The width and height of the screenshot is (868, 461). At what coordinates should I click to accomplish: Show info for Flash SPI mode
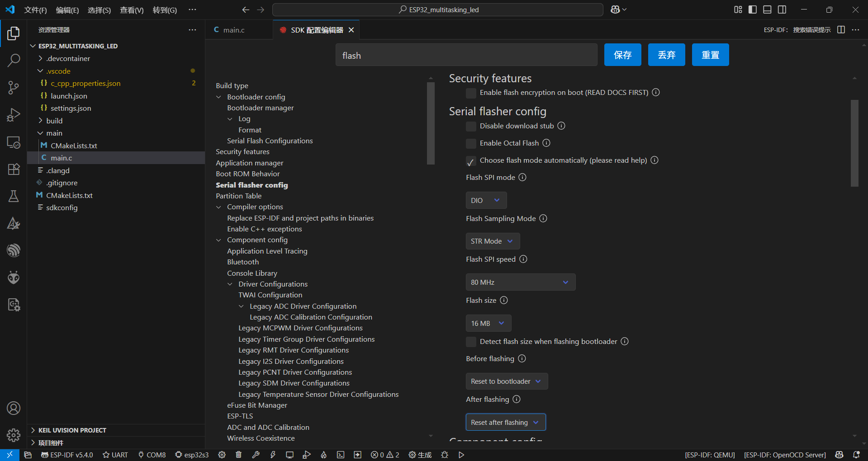click(x=522, y=177)
